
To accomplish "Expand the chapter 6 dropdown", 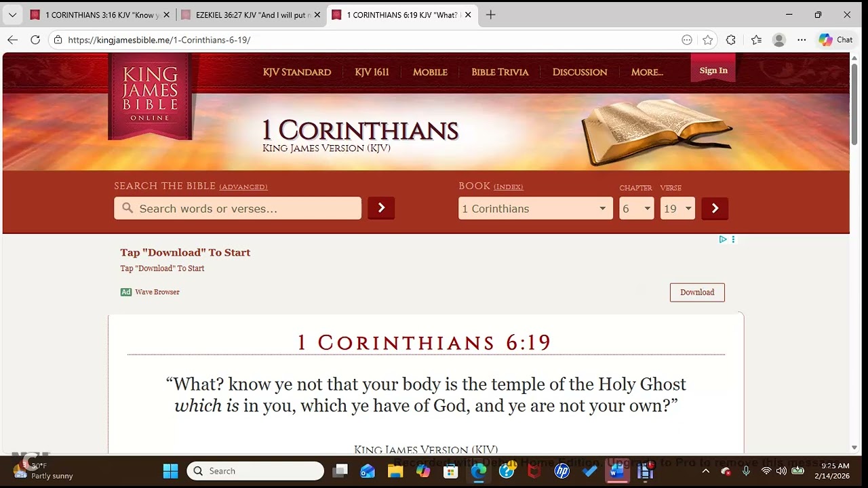I will pos(637,208).
